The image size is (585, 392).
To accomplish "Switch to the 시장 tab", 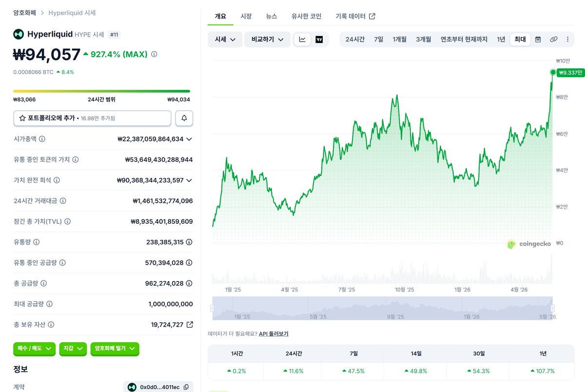I will pos(246,16).
